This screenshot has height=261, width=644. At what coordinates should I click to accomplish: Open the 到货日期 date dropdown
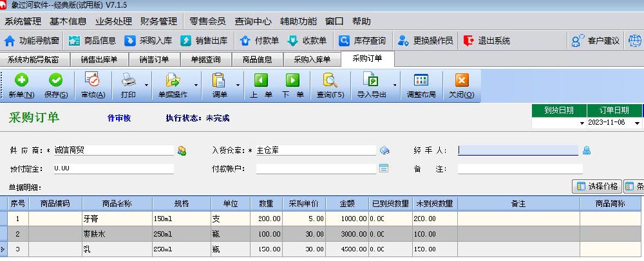(x=582, y=123)
